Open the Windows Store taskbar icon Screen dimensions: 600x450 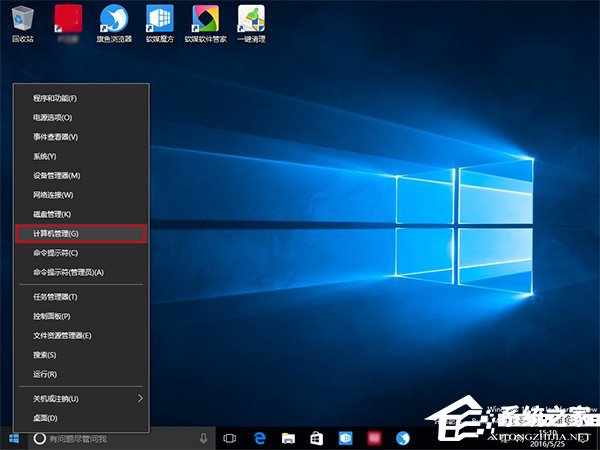316,438
